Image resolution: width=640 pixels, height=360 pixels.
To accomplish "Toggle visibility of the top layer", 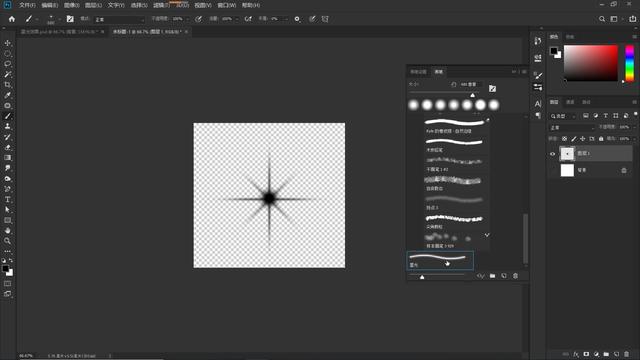I will pyautogui.click(x=553, y=154).
